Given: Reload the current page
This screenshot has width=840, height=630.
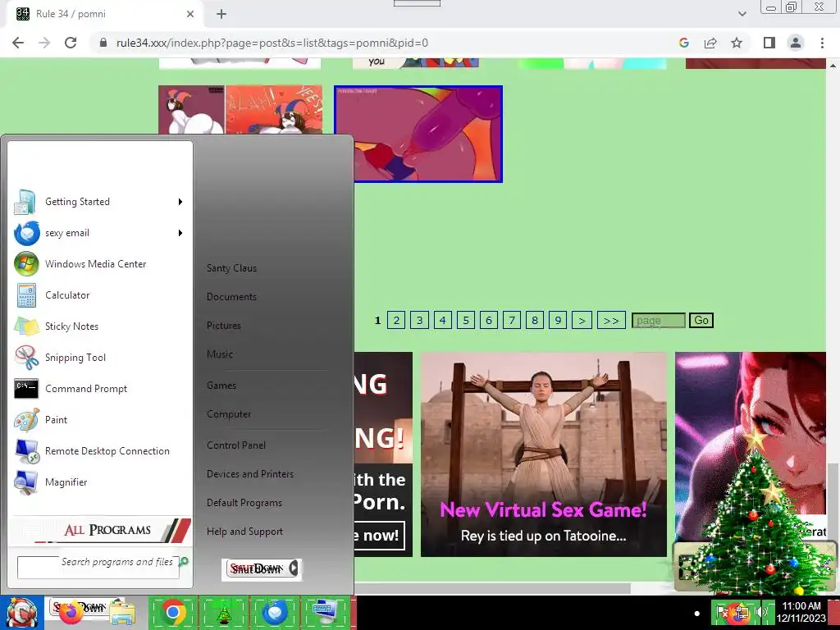Looking at the screenshot, I should coord(71,43).
